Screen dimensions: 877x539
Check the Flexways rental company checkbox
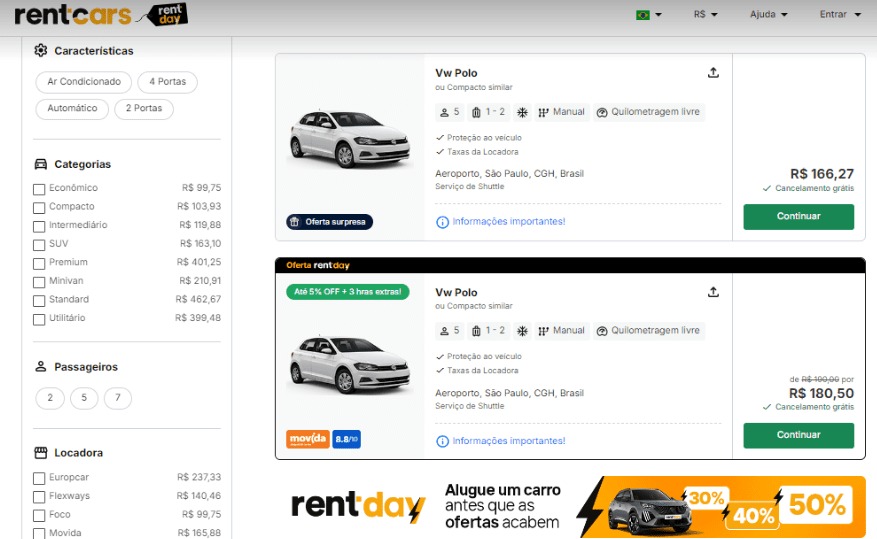pyautogui.click(x=39, y=497)
